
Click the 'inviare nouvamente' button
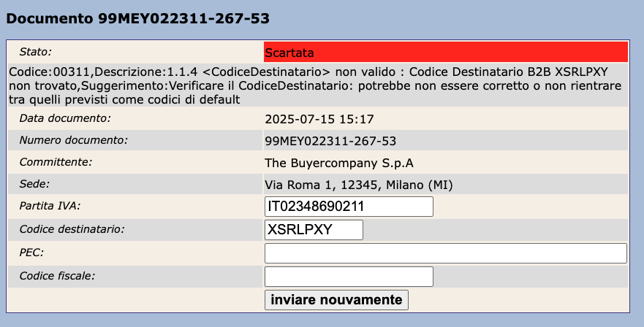click(336, 300)
